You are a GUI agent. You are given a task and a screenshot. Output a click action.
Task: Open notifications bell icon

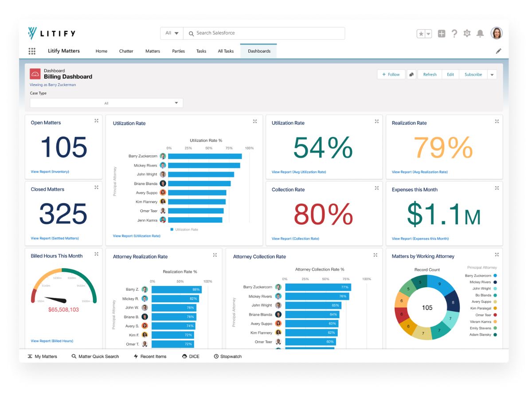point(480,33)
